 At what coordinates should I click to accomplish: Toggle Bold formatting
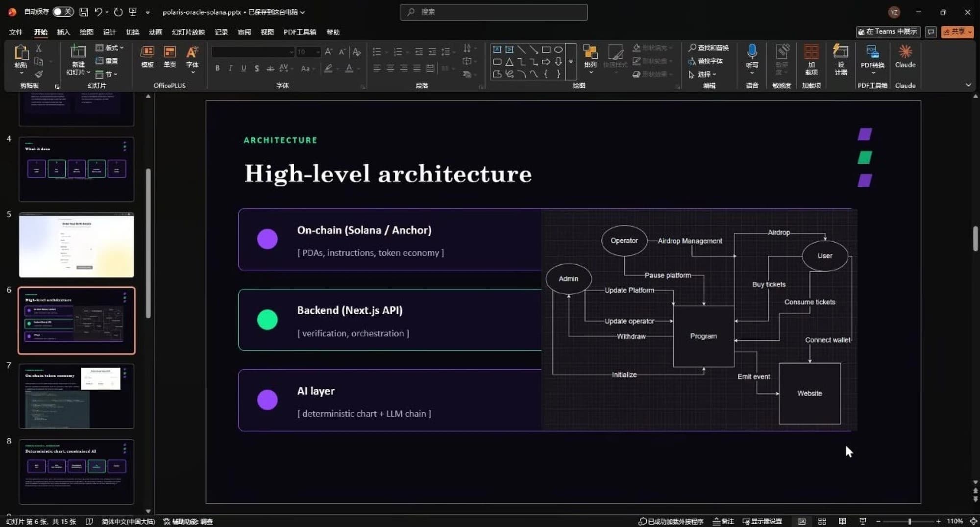coord(217,68)
